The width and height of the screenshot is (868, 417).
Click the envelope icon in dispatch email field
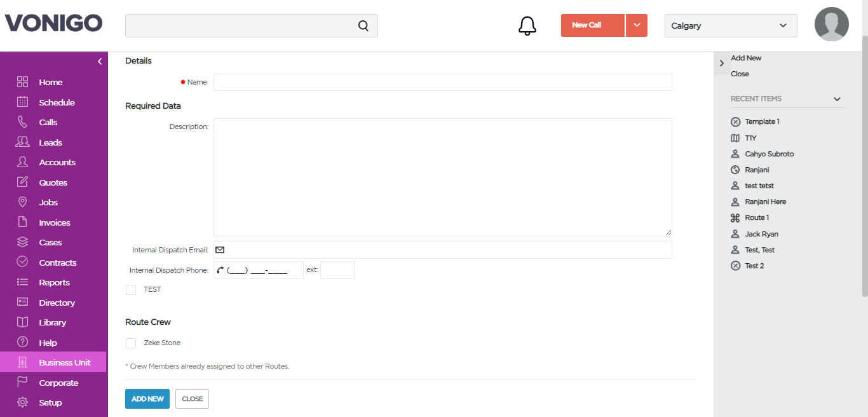220,250
